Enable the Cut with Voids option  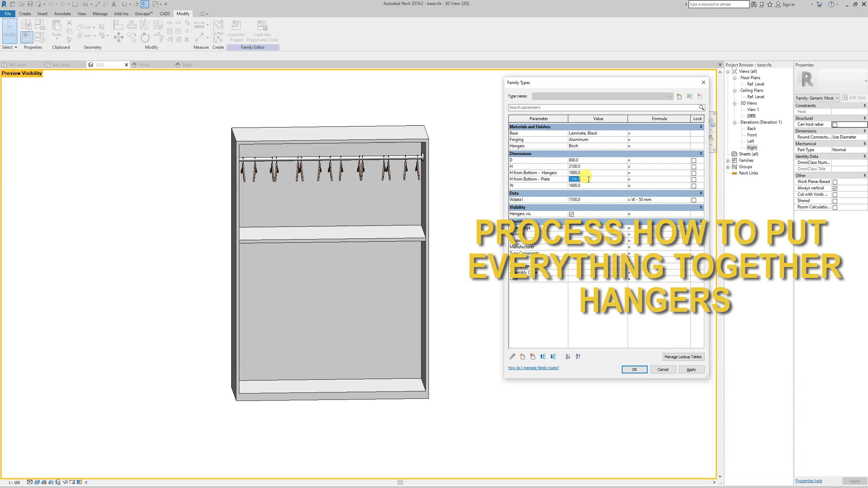point(835,195)
